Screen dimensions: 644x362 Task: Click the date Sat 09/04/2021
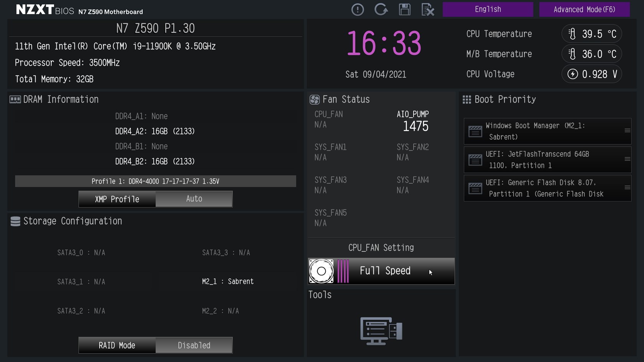click(x=376, y=74)
